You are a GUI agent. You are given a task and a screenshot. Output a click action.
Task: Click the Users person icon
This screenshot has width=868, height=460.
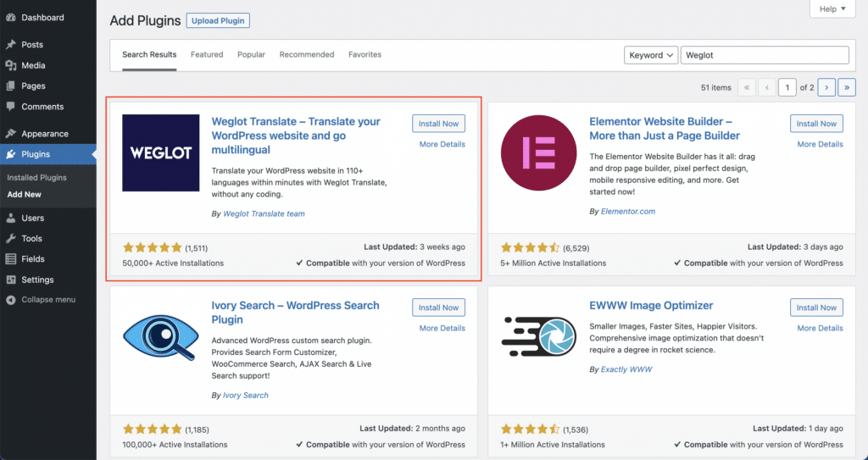10,218
